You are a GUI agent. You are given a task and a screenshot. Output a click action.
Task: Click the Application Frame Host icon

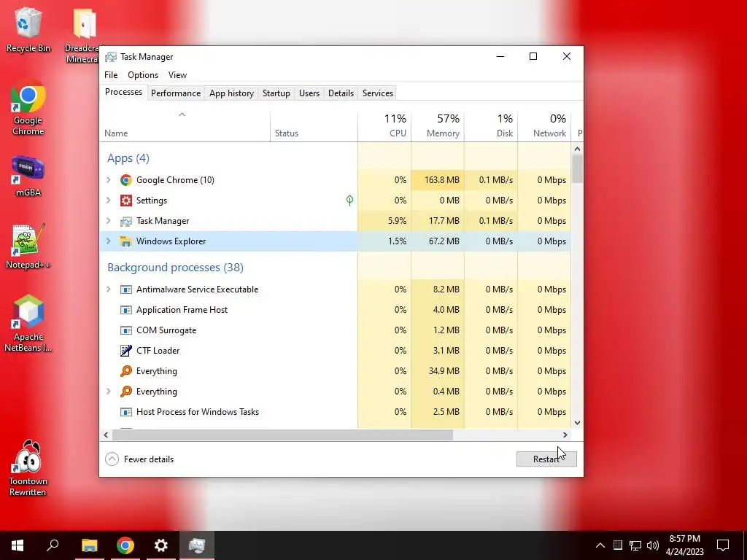[125, 310]
